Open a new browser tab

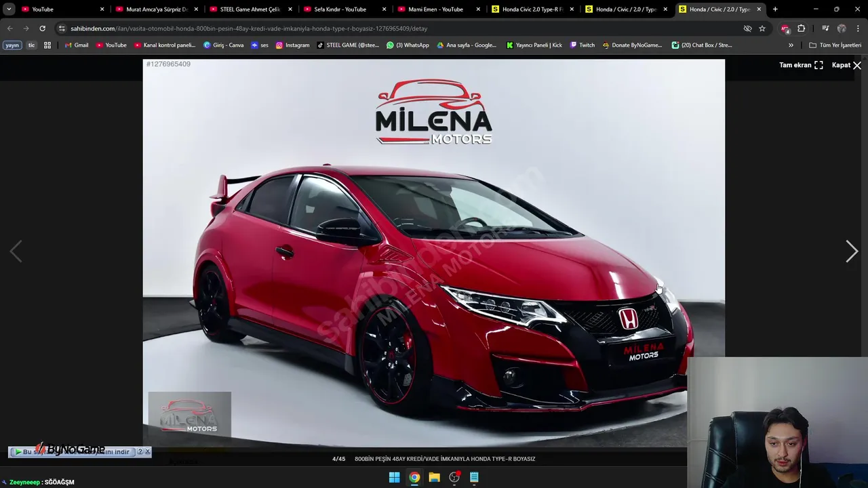(775, 9)
